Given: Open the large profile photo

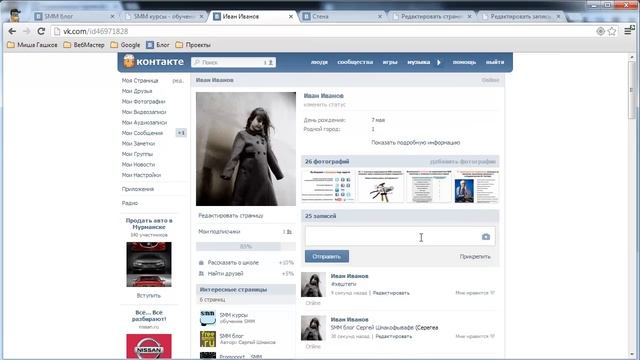Looking at the screenshot, I should coord(246,149).
